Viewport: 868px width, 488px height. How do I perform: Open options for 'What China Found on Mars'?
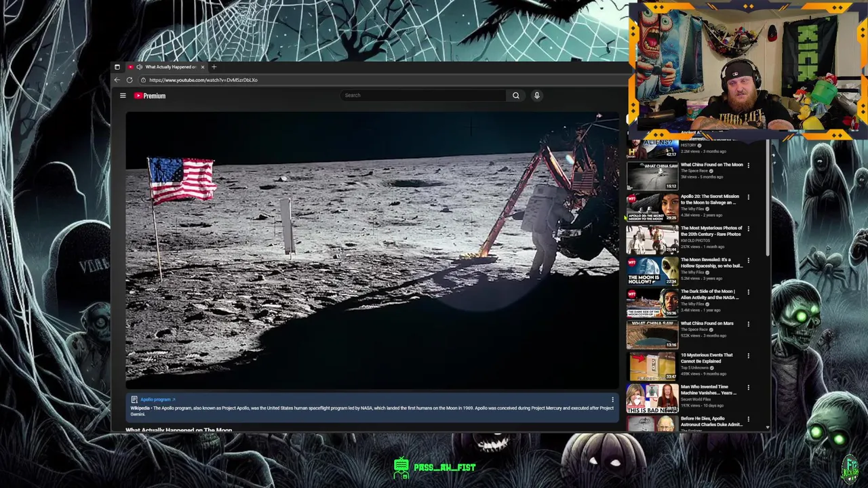748,324
